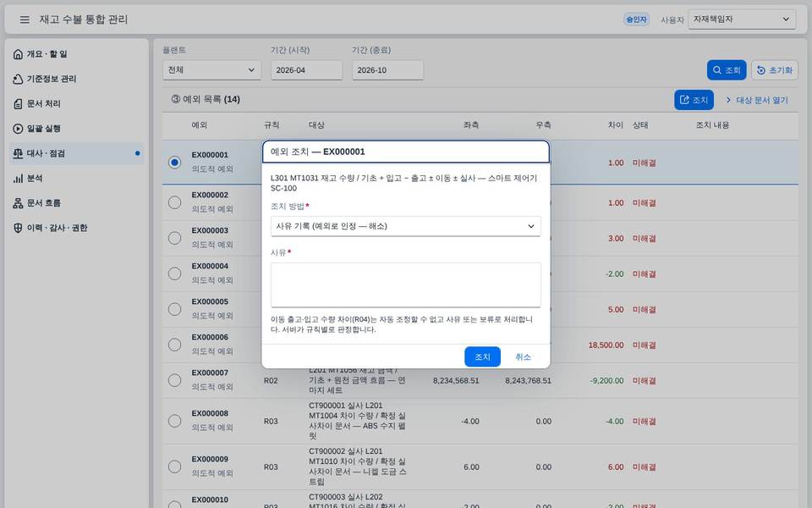
Task: Click the 기준정보 관리 sidebar icon
Action: (x=18, y=79)
